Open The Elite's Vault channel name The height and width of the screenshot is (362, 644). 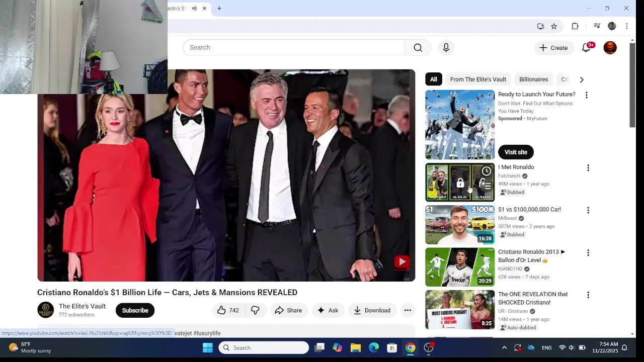[82, 306]
